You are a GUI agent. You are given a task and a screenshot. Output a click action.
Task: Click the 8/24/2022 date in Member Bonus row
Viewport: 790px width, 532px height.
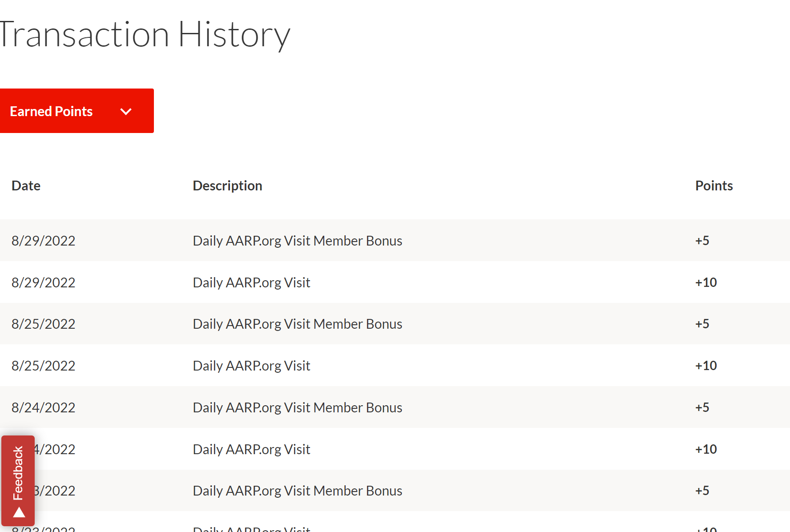coord(43,407)
